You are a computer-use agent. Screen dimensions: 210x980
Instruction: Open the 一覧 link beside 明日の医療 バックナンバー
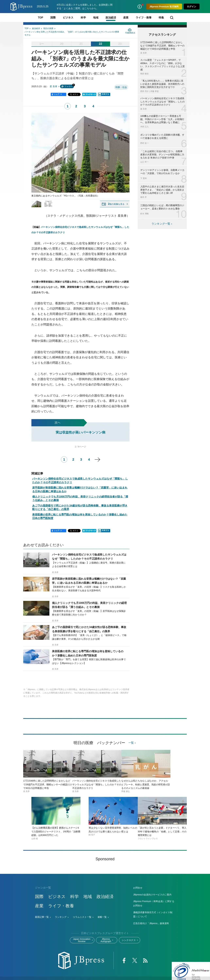coord(132,743)
